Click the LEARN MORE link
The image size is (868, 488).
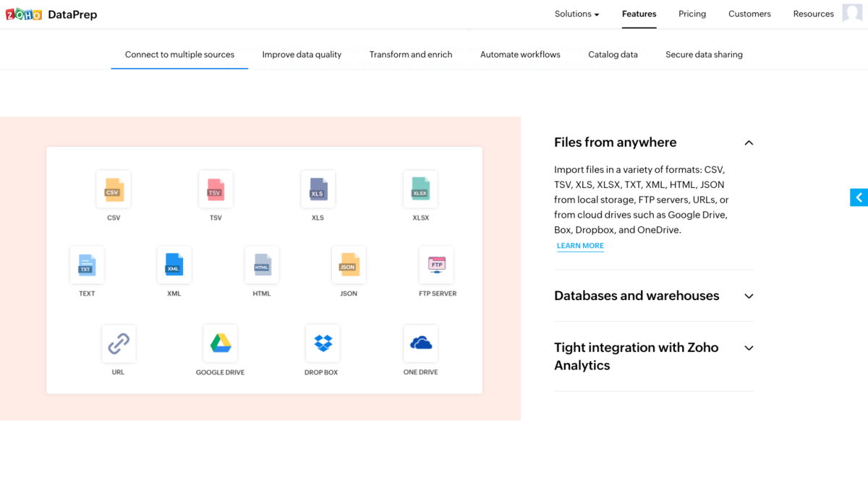pos(580,246)
